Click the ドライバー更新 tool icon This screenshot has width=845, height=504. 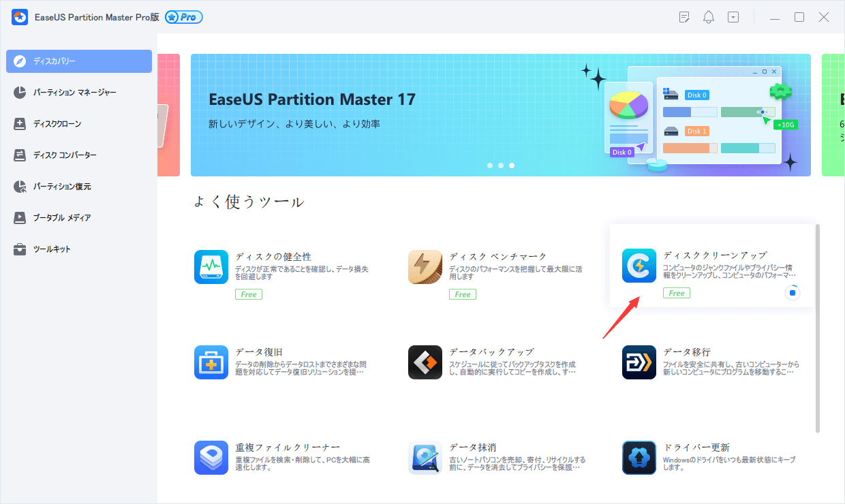pyautogui.click(x=639, y=458)
